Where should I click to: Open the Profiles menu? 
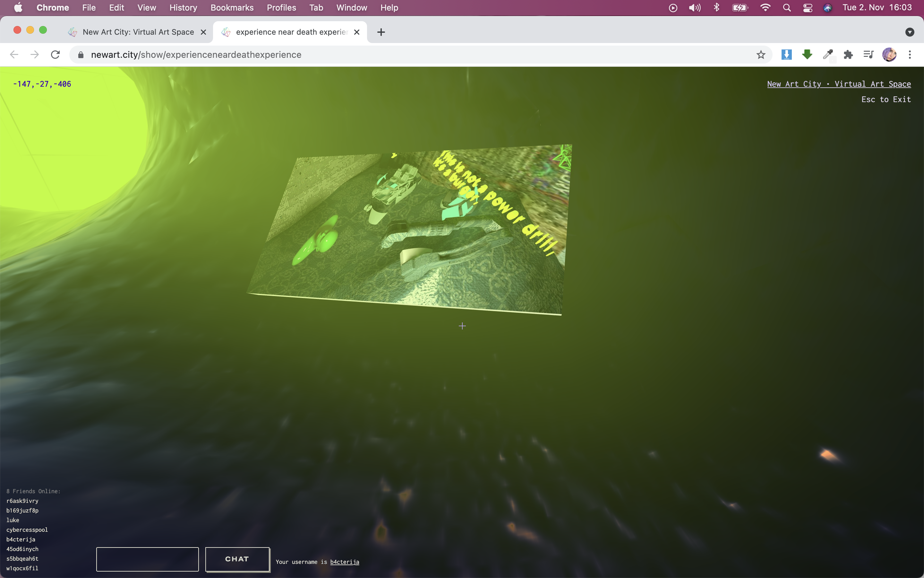click(281, 8)
